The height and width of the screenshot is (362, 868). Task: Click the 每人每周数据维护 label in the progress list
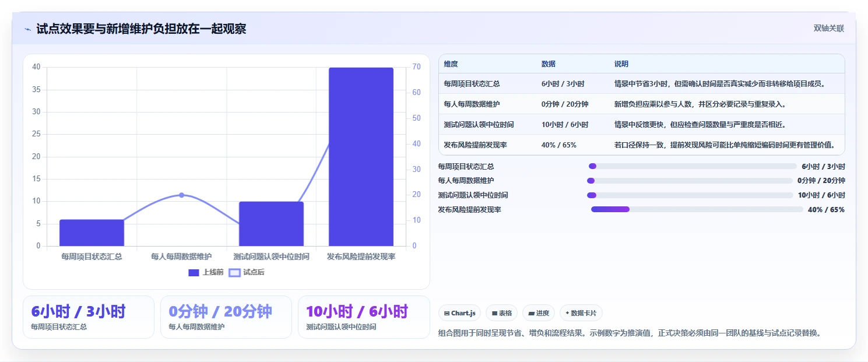[466, 181]
